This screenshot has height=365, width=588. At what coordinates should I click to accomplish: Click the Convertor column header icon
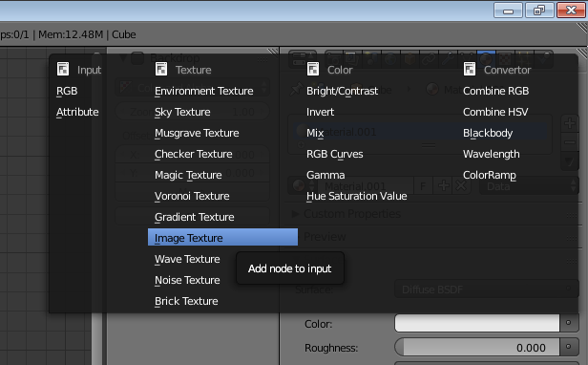click(470, 69)
